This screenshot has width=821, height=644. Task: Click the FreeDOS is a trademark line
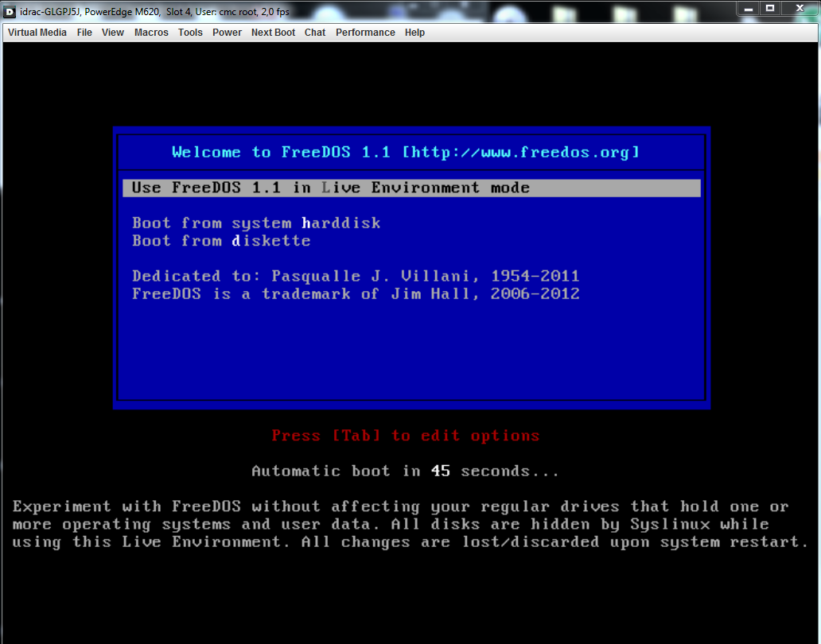pyautogui.click(x=356, y=294)
